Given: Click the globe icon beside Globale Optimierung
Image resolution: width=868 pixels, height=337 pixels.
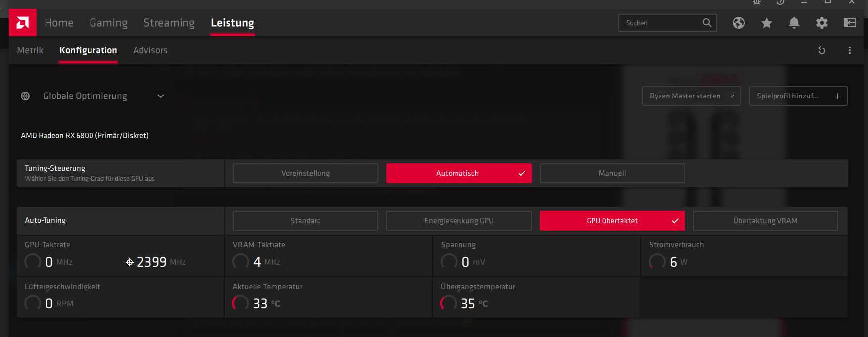Looking at the screenshot, I should click(x=25, y=96).
